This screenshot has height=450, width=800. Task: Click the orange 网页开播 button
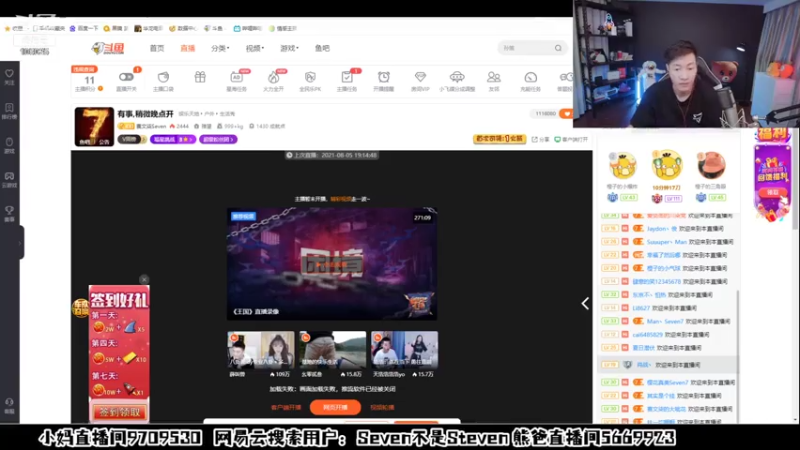pyautogui.click(x=335, y=407)
